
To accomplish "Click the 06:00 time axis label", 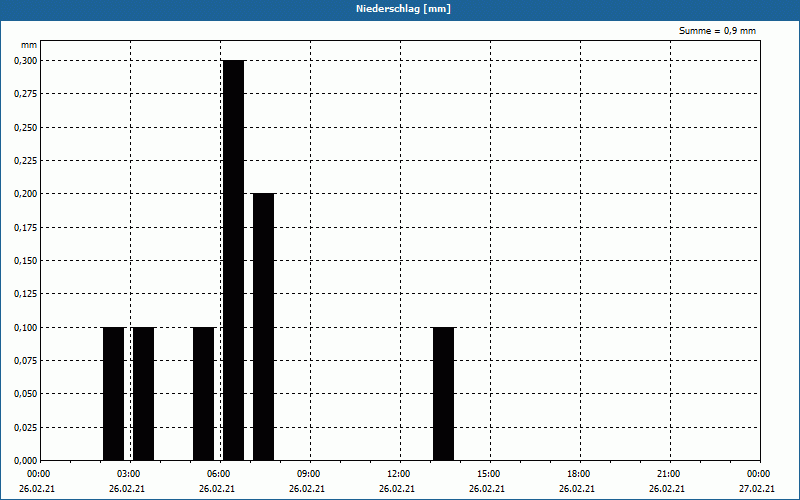I will click(x=219, y=474).
